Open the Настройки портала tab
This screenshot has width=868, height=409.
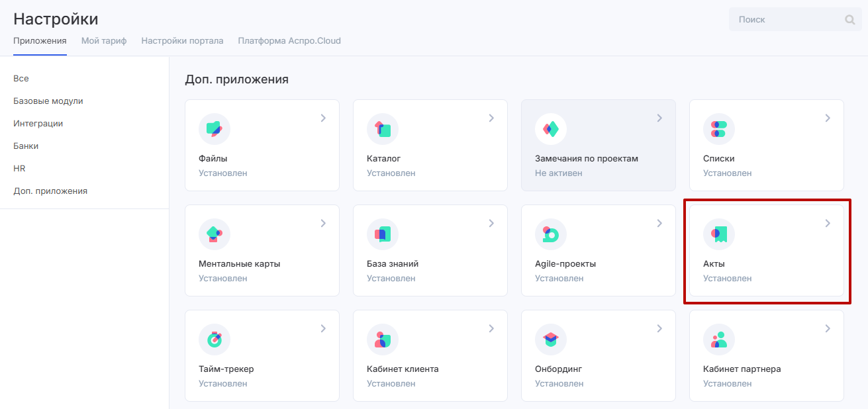point(182,41)
